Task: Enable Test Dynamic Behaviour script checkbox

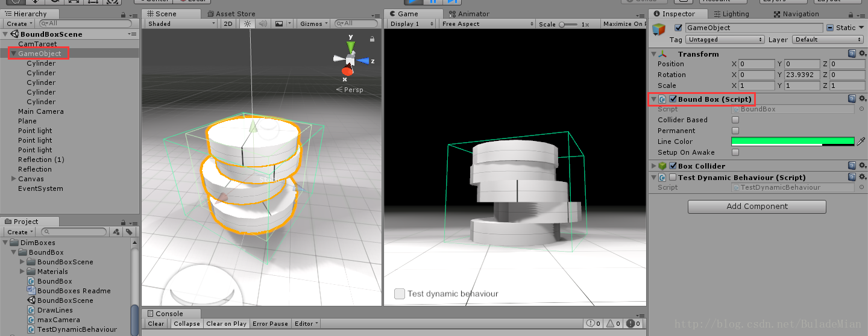Action: click(673, 178)
